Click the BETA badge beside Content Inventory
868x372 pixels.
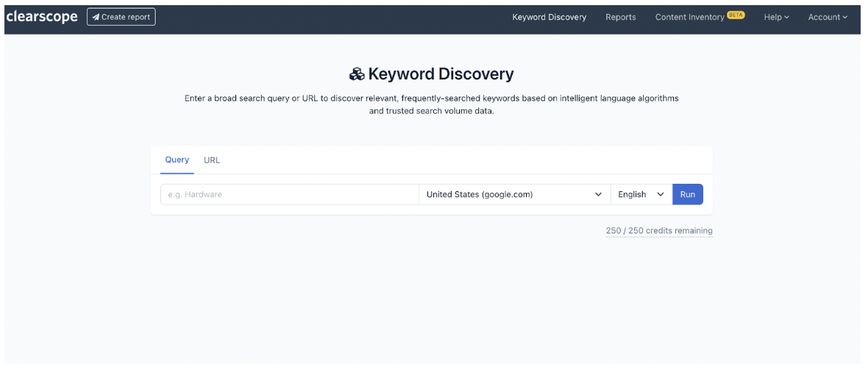coord(736,15)
